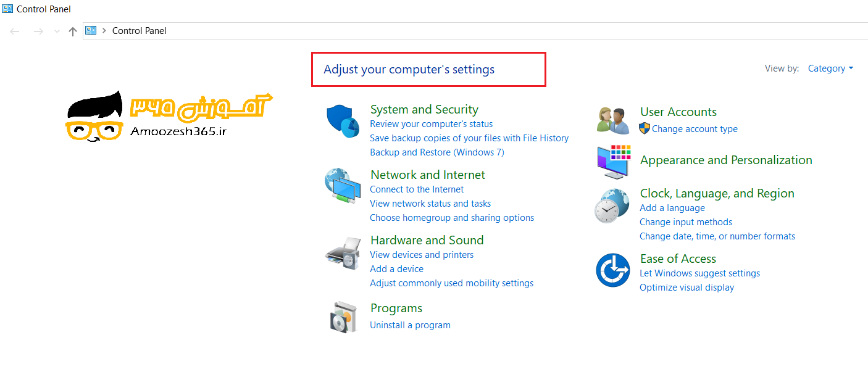Image resolution: width=868 pixels, height=385 pixels.
Task: Click Change account type link
Action: pos(695,129)
